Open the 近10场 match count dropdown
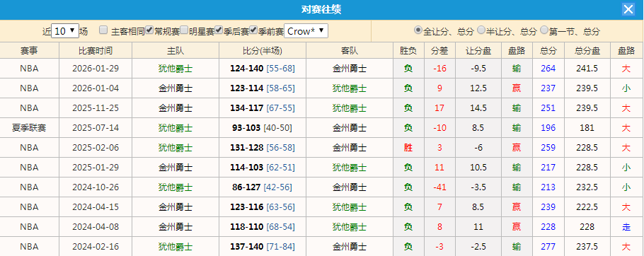644x256 pixels. (x=65, y=31)
